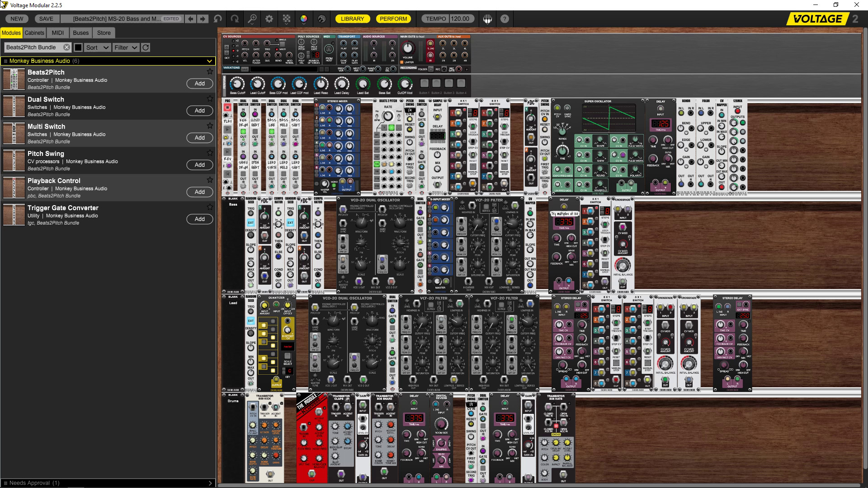Favorite the Multi Switch module star
The width and height of the screenshot is (868, 488).
(x=210, y=126)
